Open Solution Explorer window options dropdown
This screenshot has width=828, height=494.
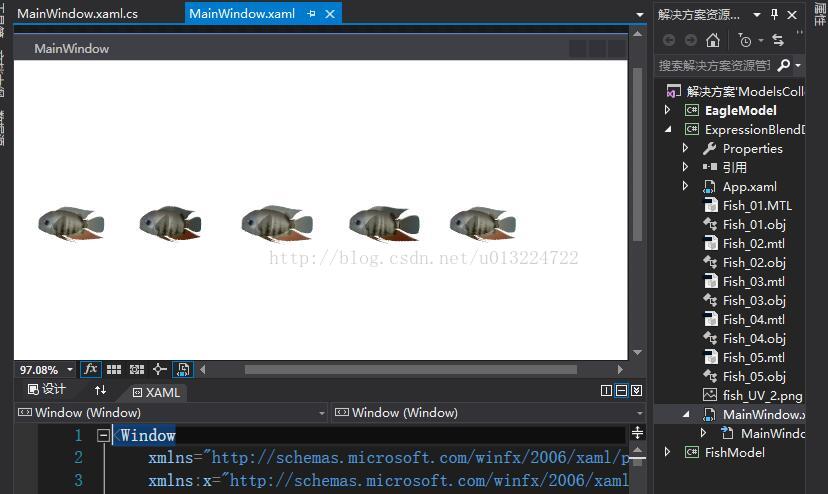pyautogui.click(x=757, y=15)
